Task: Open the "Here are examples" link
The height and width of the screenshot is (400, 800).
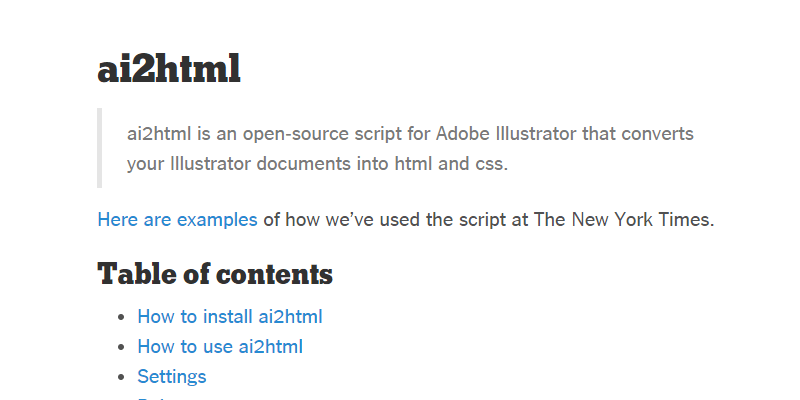Action: (x=177, y=220)
